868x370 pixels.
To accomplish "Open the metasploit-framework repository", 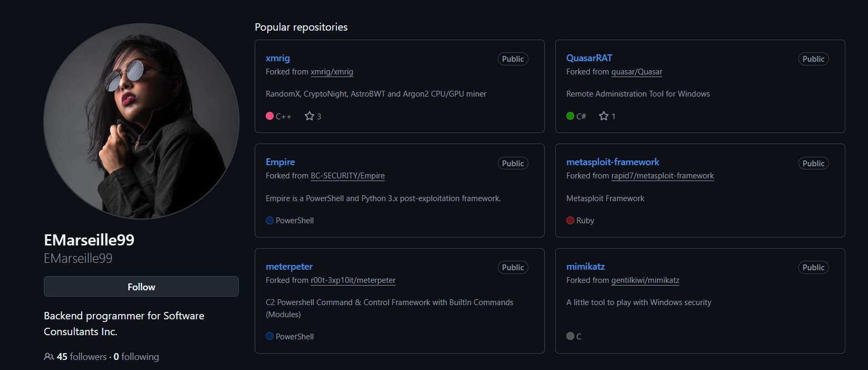I will (613, 162).
